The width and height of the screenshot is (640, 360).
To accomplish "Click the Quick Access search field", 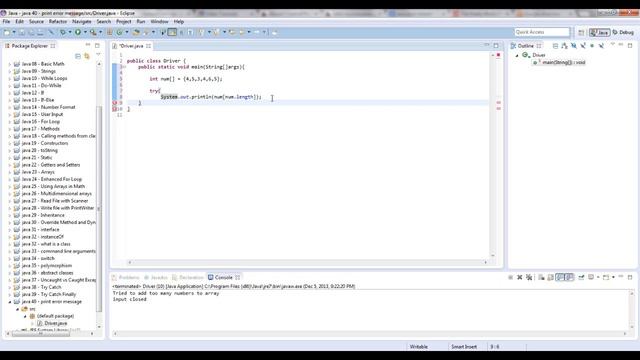I will click(542, 32).
